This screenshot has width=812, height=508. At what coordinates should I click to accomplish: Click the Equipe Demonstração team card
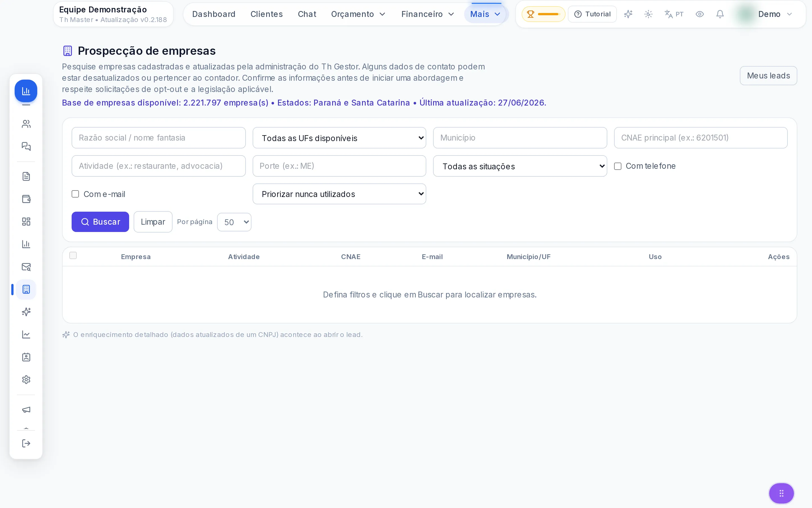pyautogui.click(x=113, y=14)
